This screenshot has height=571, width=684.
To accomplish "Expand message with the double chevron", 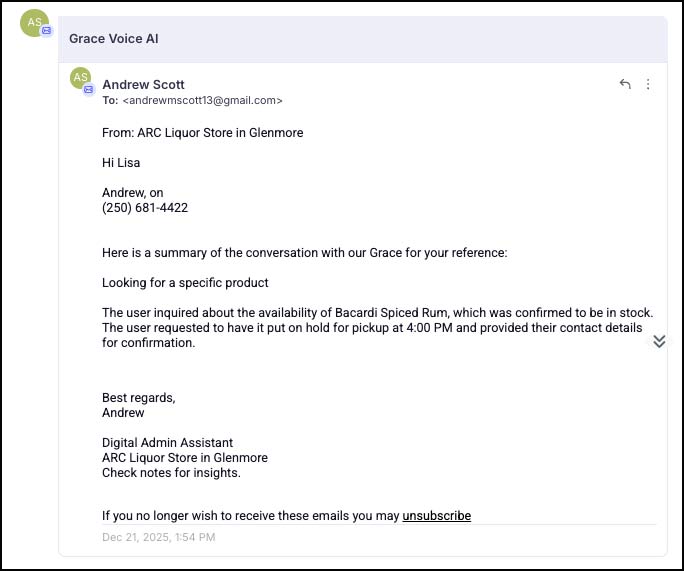I will (659, 341).
